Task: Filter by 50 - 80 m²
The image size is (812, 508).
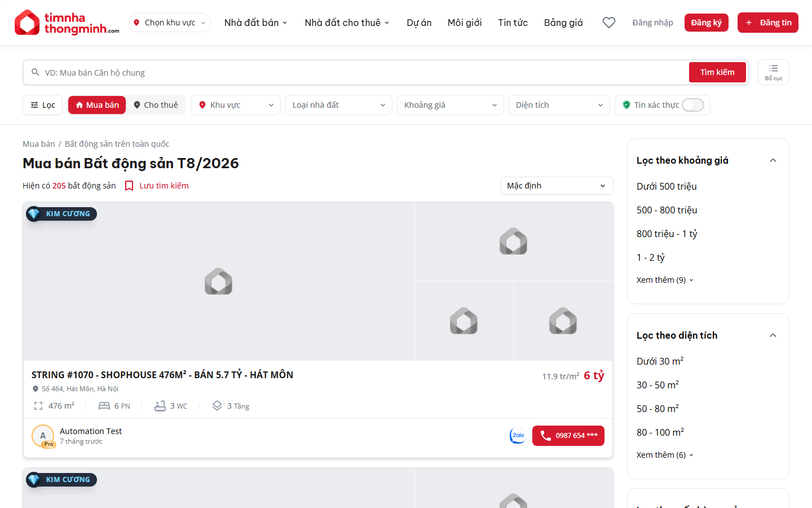Action: click(x=657, y=409)
